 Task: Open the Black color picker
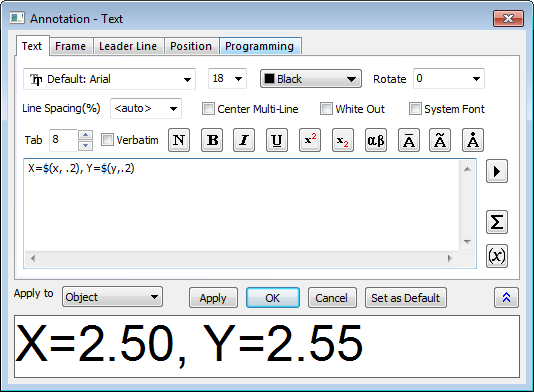[311, 79]
